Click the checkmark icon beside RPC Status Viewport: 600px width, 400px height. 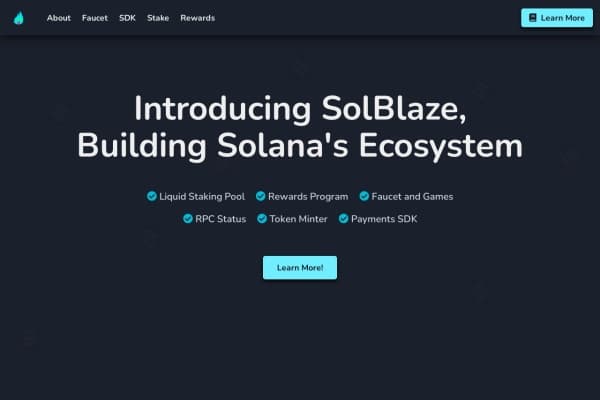[187, 218]
